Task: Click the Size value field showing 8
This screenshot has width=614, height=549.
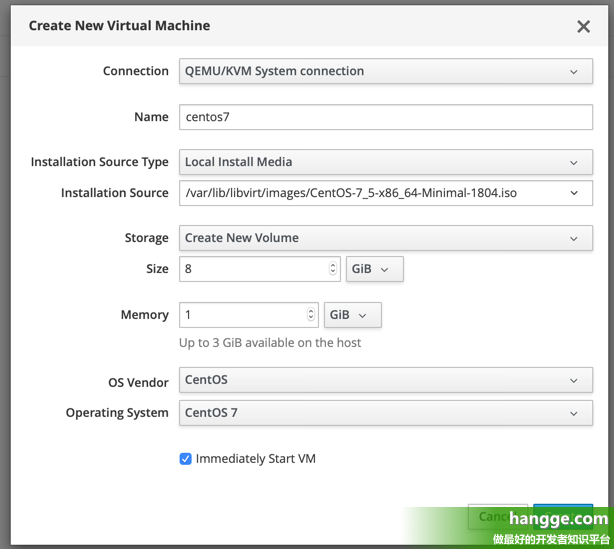Action: pyautogui.click(x=260, y=269)
